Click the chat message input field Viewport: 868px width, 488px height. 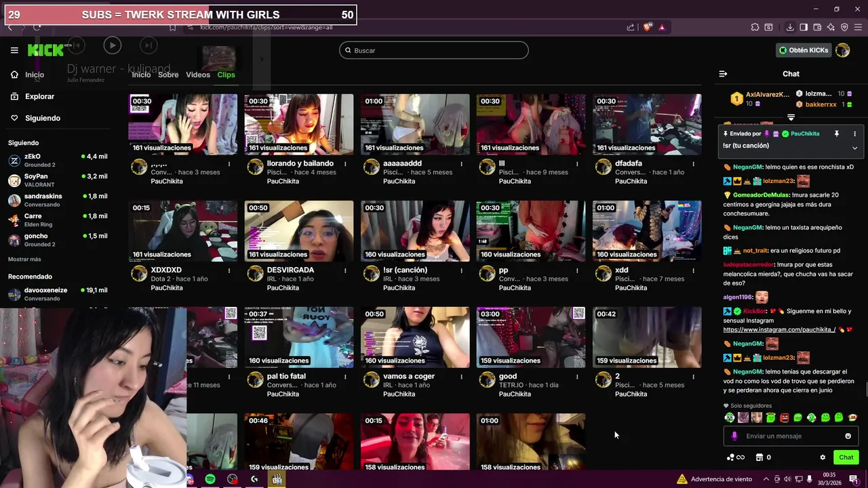pyautogui.click(x=791, y=436)
